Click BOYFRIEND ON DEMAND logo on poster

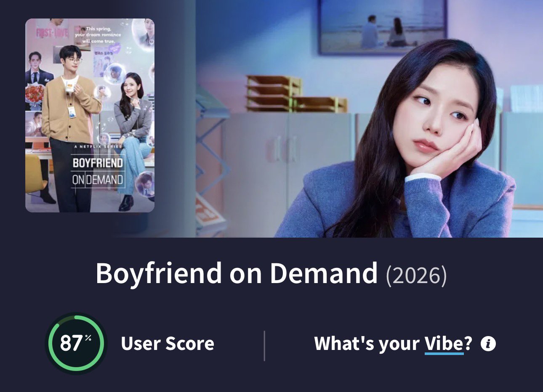point(98,172)
